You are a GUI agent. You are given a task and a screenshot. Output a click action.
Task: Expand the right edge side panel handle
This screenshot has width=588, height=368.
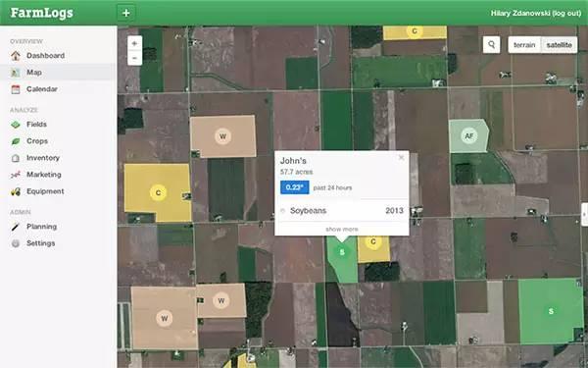click(x=584, y=214)
